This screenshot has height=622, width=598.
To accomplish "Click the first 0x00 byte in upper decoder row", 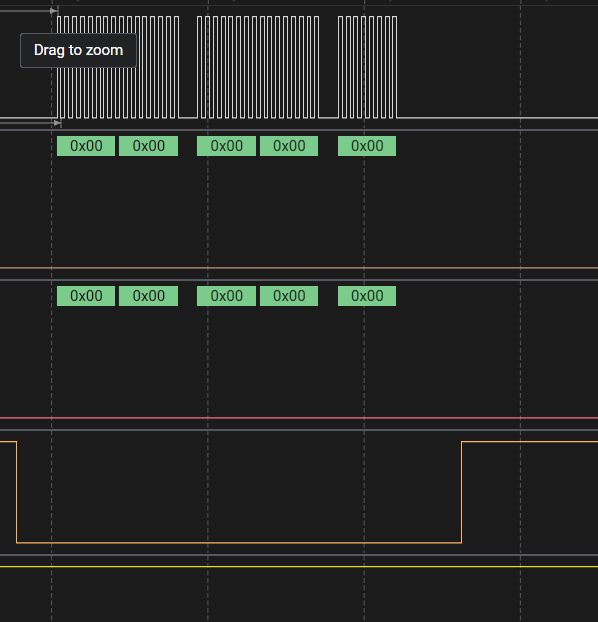I will [86, 146].
